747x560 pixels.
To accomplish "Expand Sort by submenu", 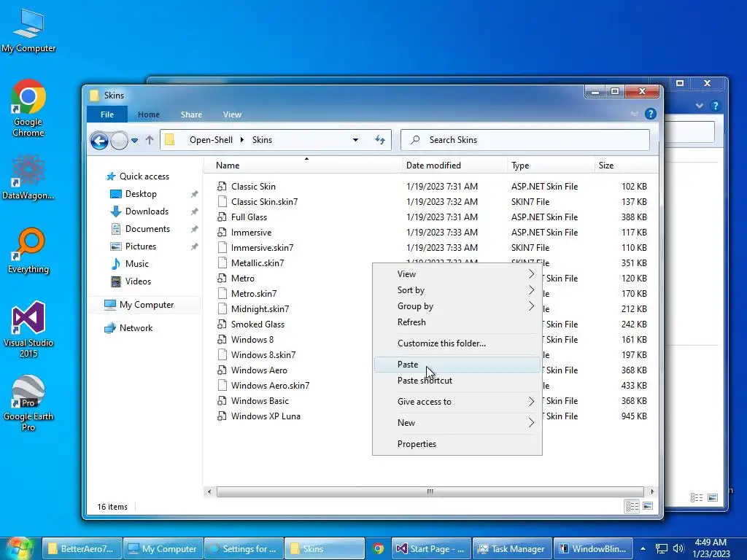I will [x=457, y=290].
